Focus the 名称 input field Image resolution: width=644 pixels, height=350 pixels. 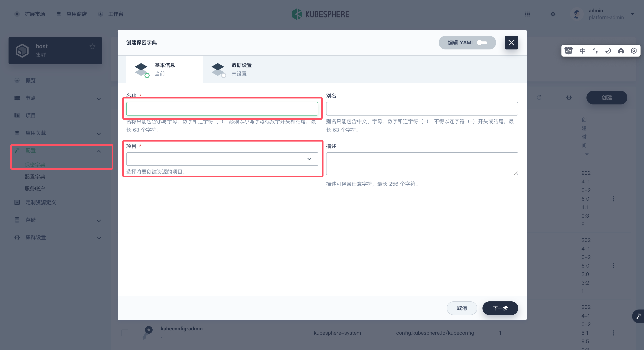click(x=222, y=108)
